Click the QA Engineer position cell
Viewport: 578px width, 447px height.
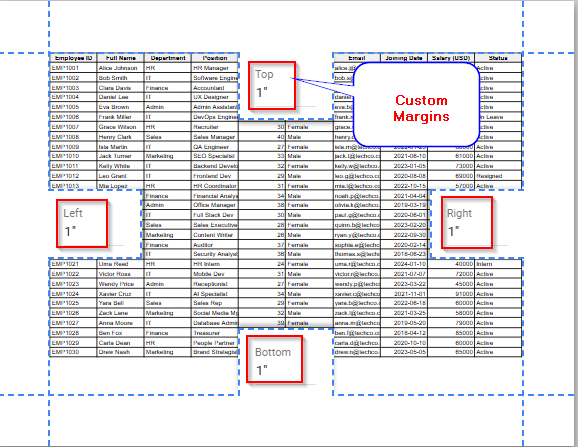[x=215, y=147]
